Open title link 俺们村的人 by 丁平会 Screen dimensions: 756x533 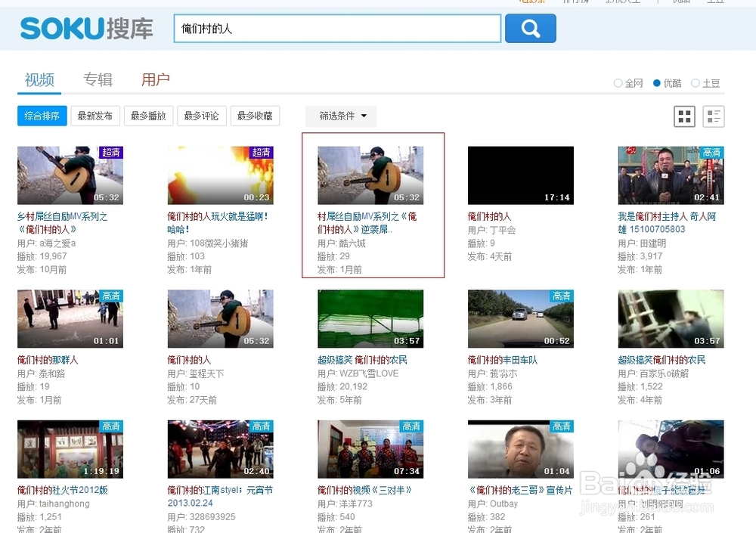pos(489,216)
